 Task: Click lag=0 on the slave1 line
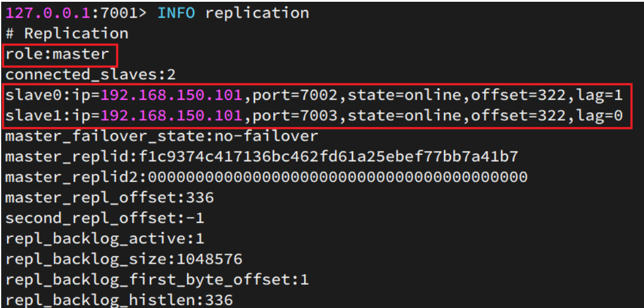pyautogui.click(x=599, y=116)
